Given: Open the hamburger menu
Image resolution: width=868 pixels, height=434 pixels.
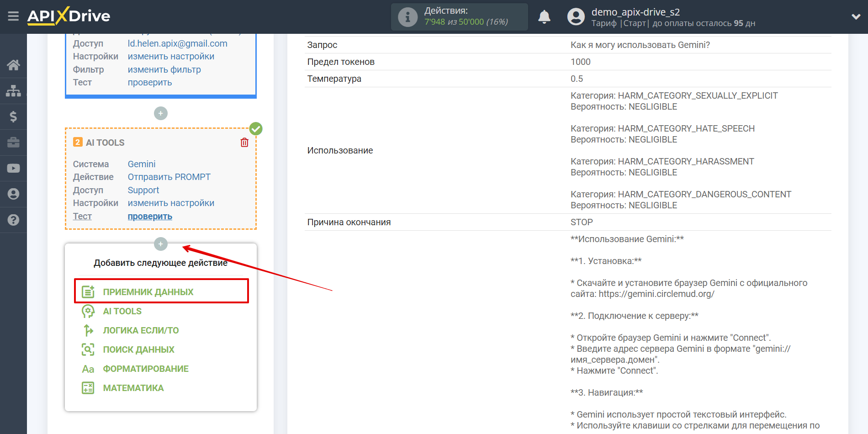Looking at the screenshot, I should [13, 16].
